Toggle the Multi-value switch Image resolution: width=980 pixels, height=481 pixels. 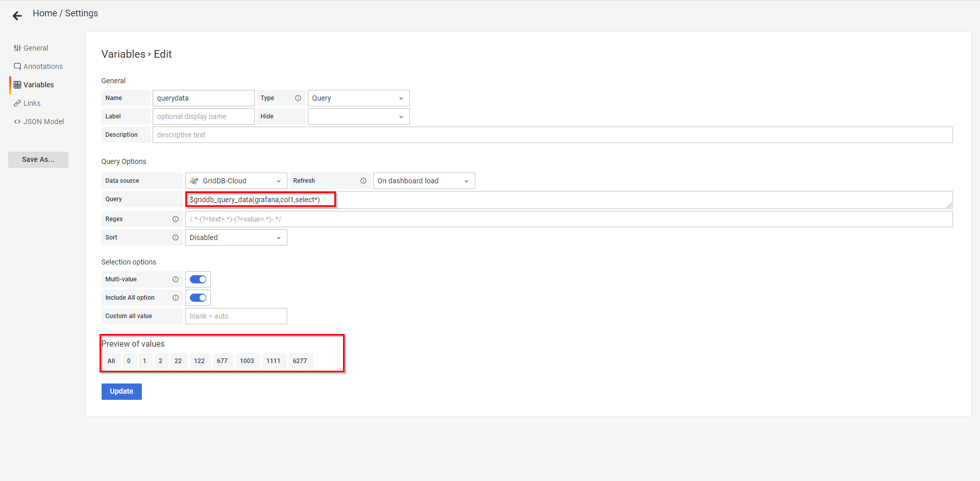(198, 279)
